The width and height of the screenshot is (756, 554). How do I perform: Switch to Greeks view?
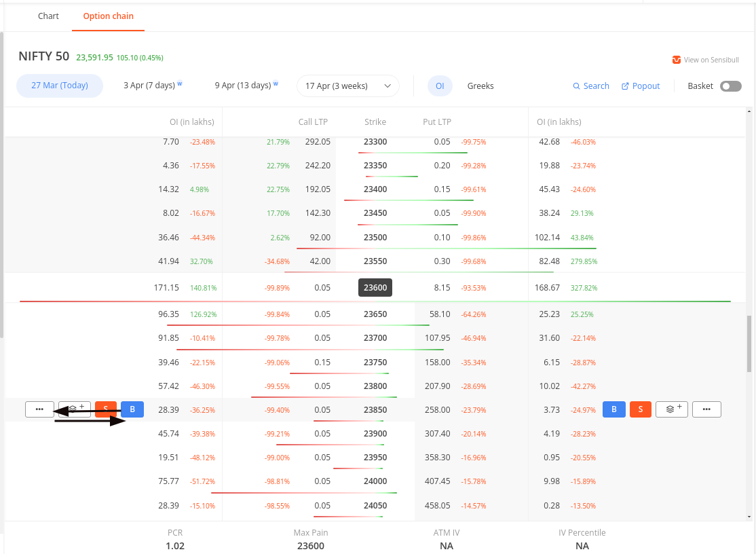[x=480, y=86]
